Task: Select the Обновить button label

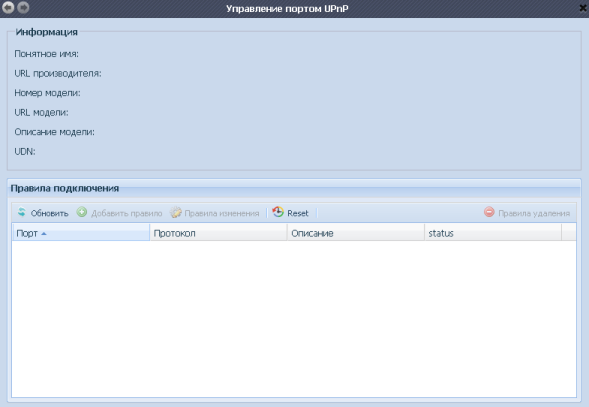Action: point(50,213)
